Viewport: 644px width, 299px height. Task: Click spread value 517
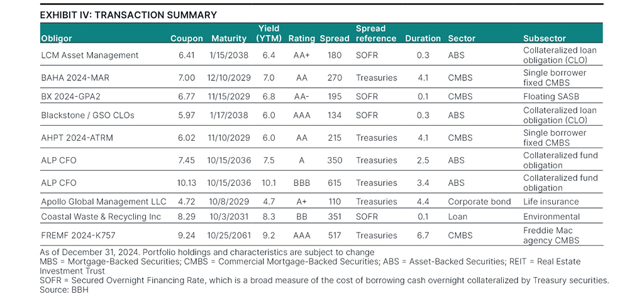(335, 236)
